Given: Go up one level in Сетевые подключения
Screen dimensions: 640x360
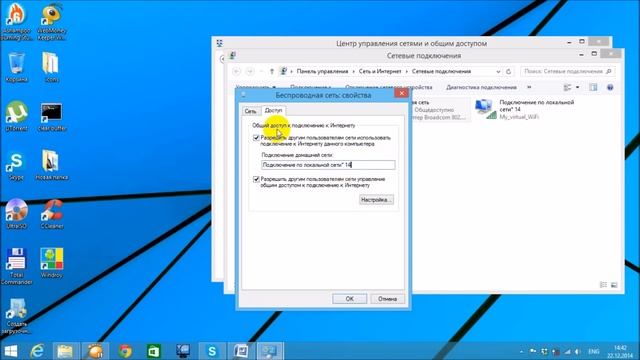Looking at the screenshot, I should click(x=272, y=71).
